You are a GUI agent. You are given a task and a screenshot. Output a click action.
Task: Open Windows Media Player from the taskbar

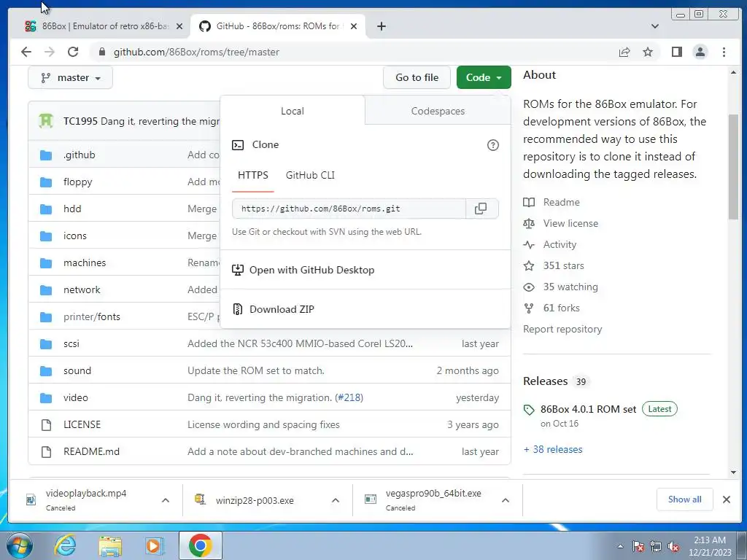(154, 545)
